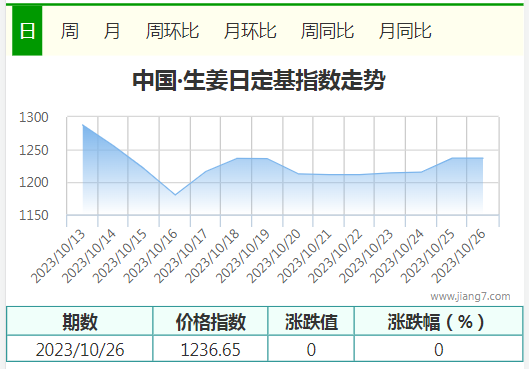
Task: Click the 2023/10/26 table cell
Action: pos(80,349)
